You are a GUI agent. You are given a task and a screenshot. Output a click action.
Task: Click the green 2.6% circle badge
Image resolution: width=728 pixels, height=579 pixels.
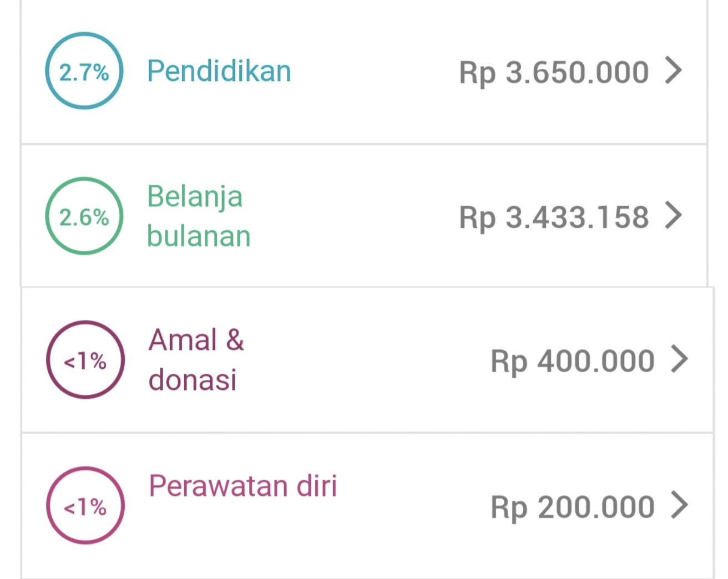pos(84,216)
